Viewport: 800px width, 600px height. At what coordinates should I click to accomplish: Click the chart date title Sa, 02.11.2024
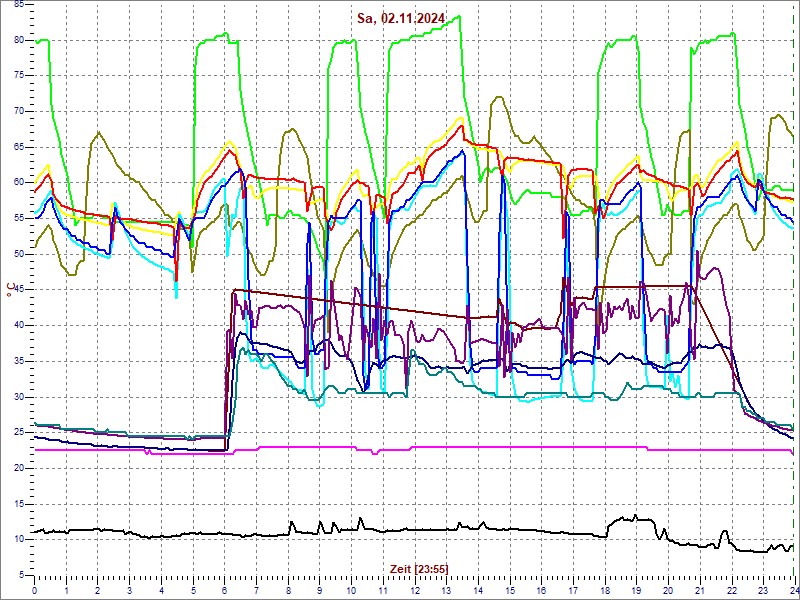coord(401,19)
